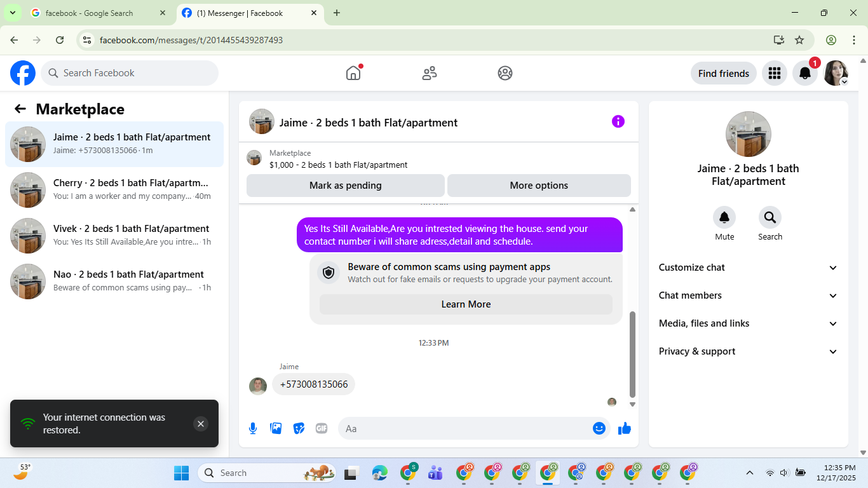Click the Windows taskbar Search box

tap(268, 473)
